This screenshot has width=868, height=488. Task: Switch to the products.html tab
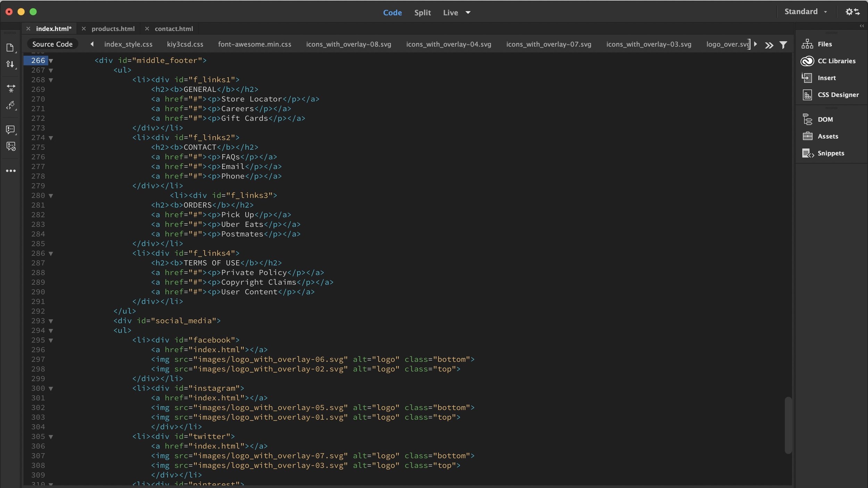click(x=113, y=29)
